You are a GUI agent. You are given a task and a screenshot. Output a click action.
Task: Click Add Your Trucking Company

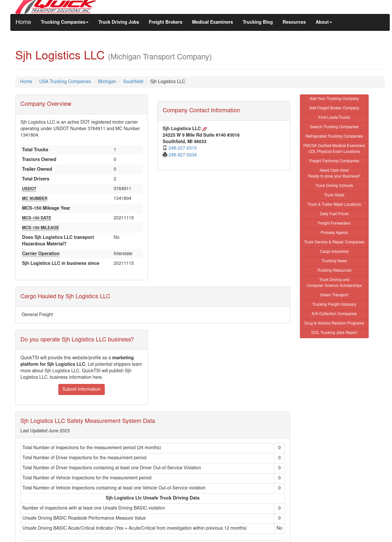tap(334, 99)
